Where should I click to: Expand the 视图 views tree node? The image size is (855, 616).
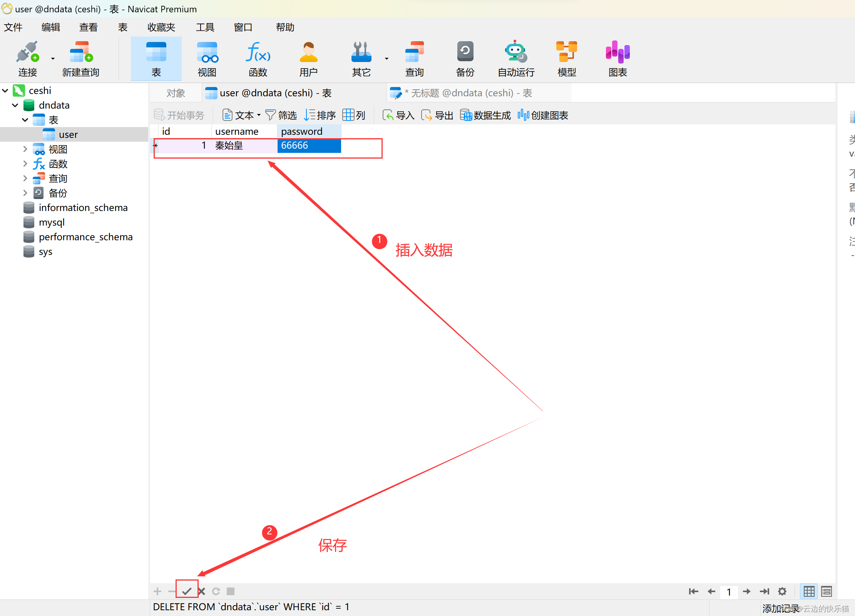click(x=25, y=149)
